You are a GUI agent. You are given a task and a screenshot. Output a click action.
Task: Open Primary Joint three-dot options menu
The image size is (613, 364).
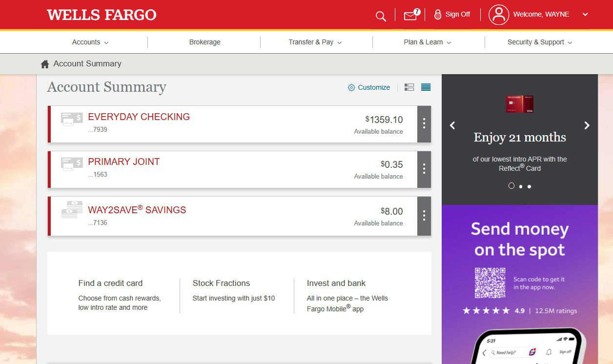(x=424, y=169)
